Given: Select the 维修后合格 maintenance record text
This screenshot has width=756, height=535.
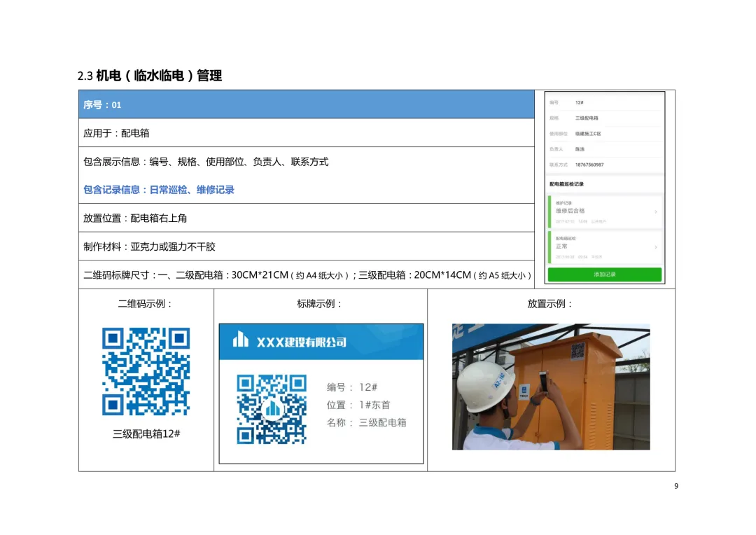Looking at the screenshot, I should pyautogui.click(x=570, y=211).
